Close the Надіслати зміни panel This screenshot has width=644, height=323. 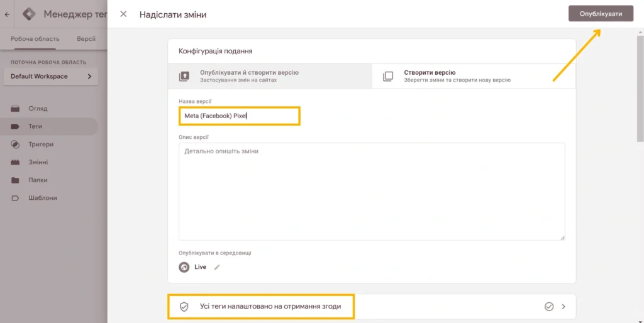pyautogui.click(x=123, y=14)
